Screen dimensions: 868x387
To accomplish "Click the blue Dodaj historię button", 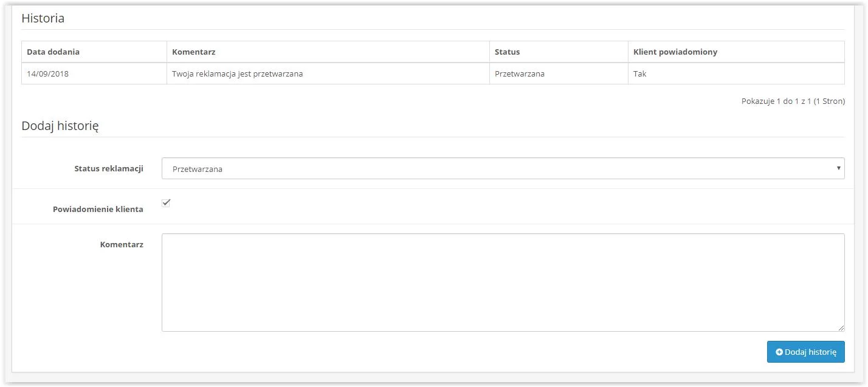I will point(805,352).
